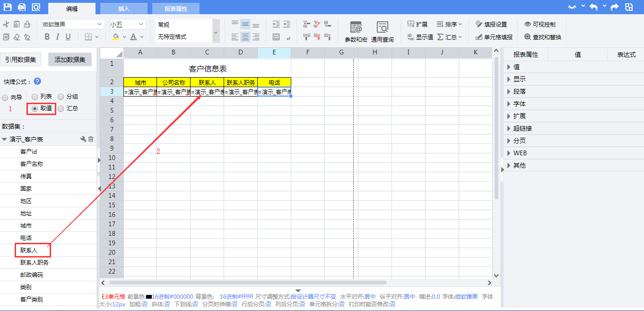
Task: Open the 报表属性 tab
Action: [x=175, y=9]
